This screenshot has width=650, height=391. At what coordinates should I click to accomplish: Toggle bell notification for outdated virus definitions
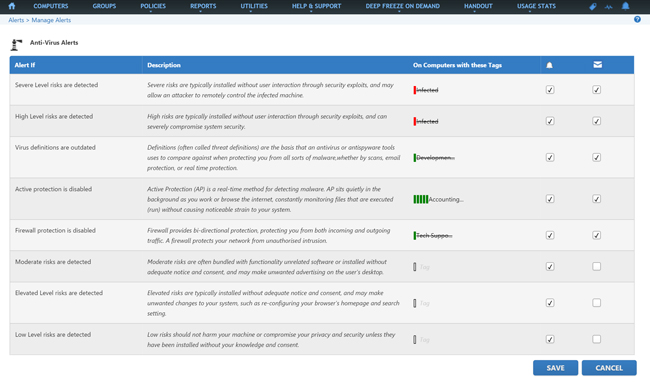[550, 158]
